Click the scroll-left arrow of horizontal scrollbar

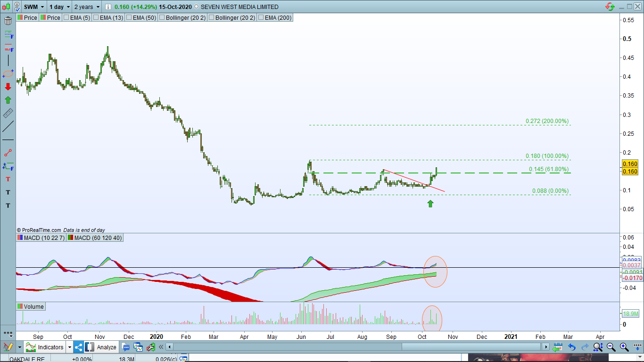pos(170,347)
